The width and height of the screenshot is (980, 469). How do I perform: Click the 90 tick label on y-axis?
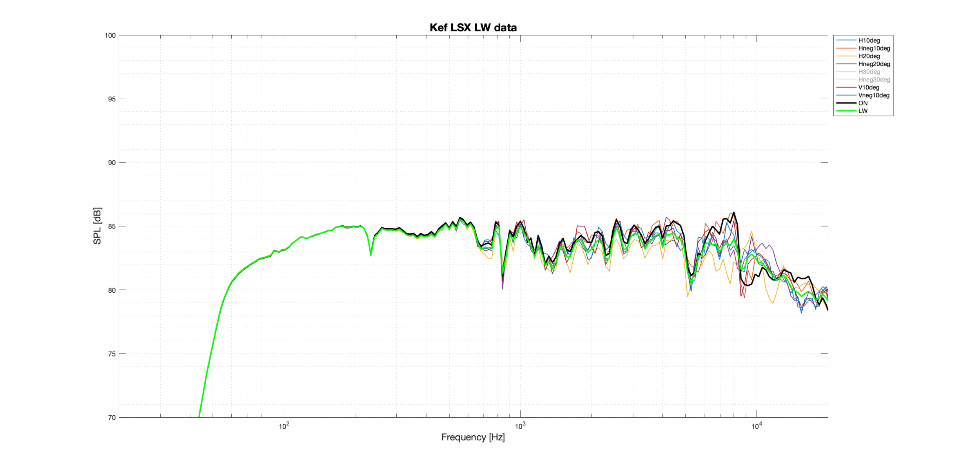[112, 163]
